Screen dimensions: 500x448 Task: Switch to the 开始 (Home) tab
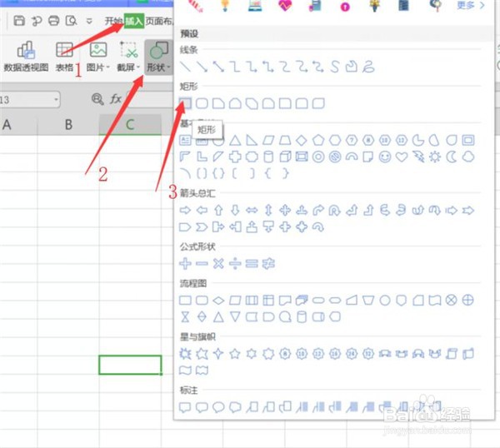114,22
